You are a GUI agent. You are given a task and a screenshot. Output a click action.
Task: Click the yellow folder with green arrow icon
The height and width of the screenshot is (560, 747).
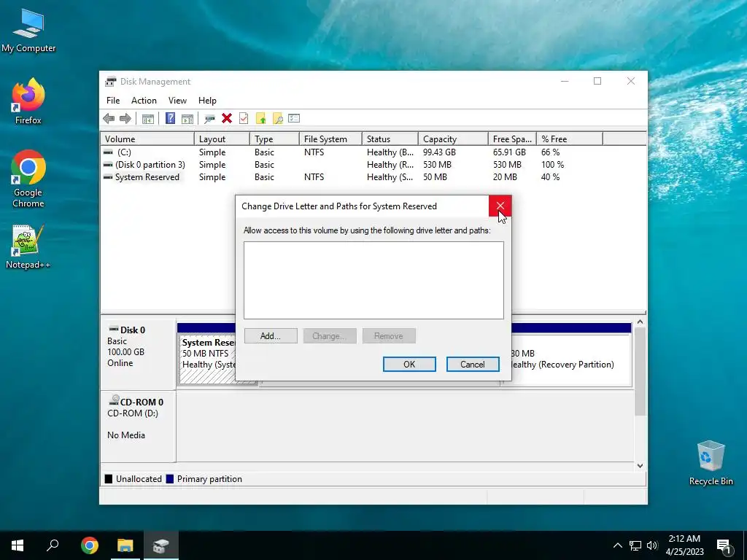coord(260,119)
